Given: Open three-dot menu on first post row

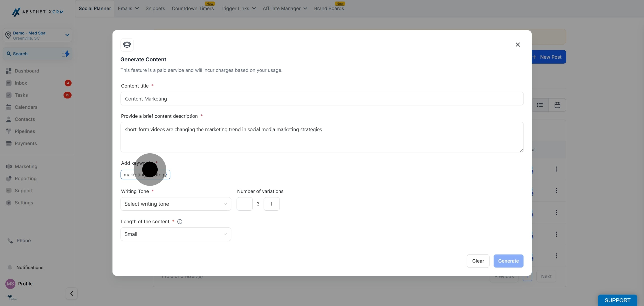Looking at the screenshot, I should click(x=556, y=169).
